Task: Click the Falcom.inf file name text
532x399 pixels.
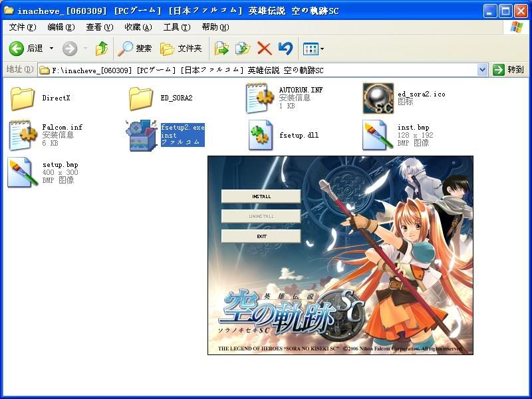Action: tap(62, 127)
